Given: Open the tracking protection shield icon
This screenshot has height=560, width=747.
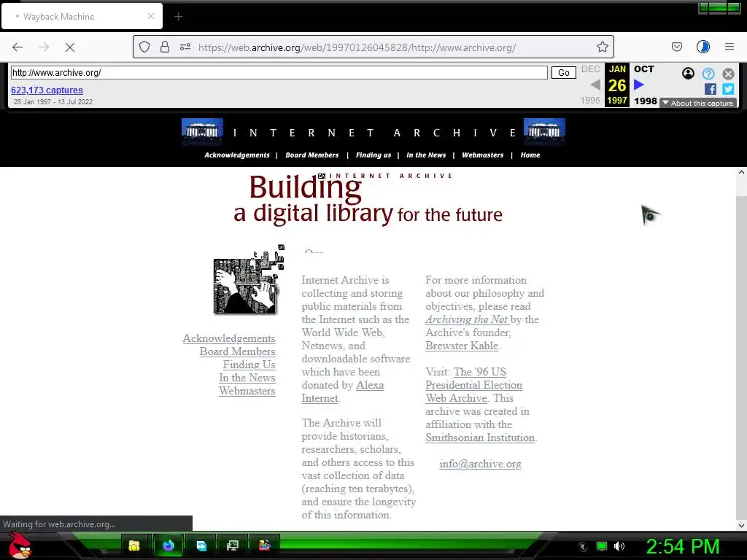Looking at the screenshot, I should point(144,47).
